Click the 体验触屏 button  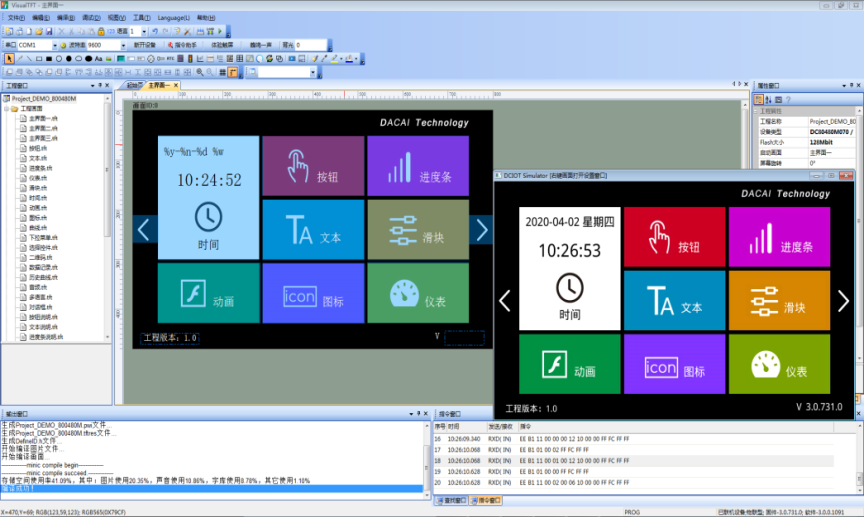(x=223, y=45)
